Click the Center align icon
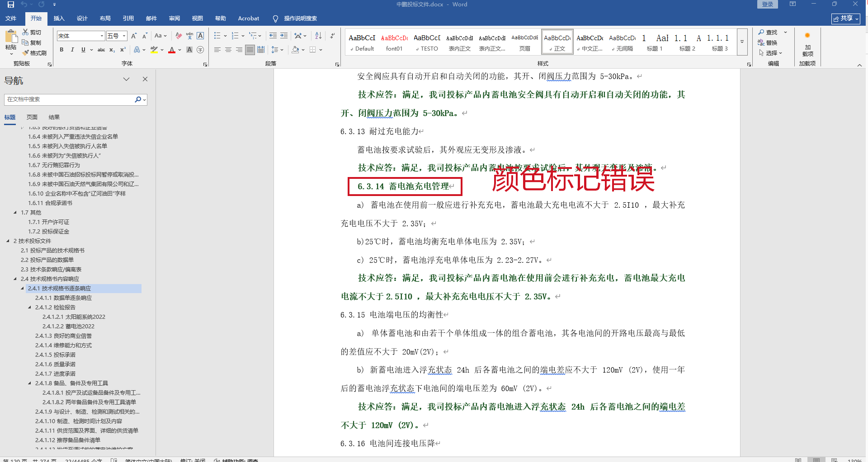Image resolution: width=868 pixels, height=462 pixels. pyautogui.click(x=228, y=50)
